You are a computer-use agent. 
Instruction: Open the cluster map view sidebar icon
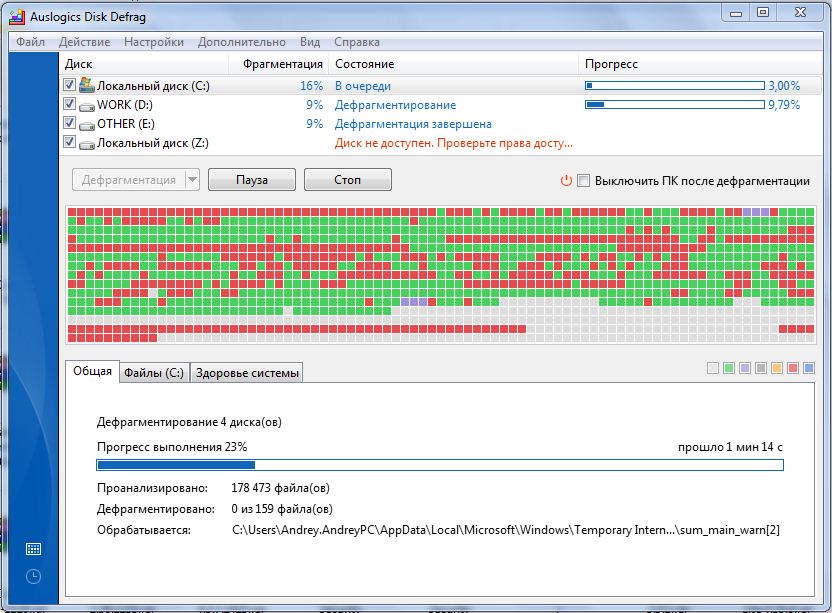tap(33, 549)
